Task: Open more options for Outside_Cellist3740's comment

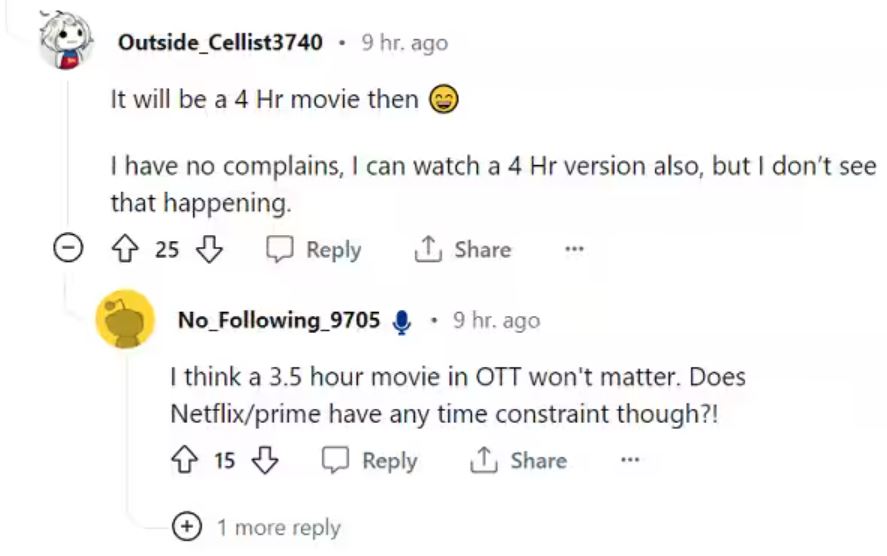Action: (x=574, y=250)
